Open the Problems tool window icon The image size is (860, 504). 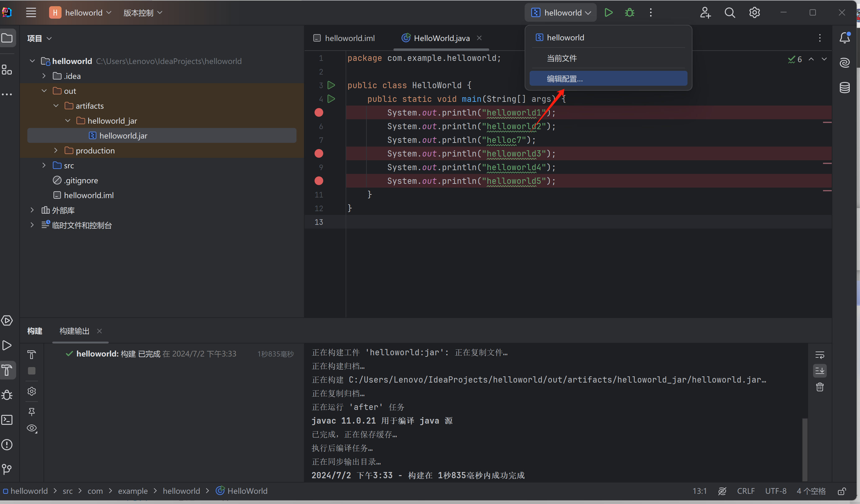pyautogui.click(x=7, y=445)
